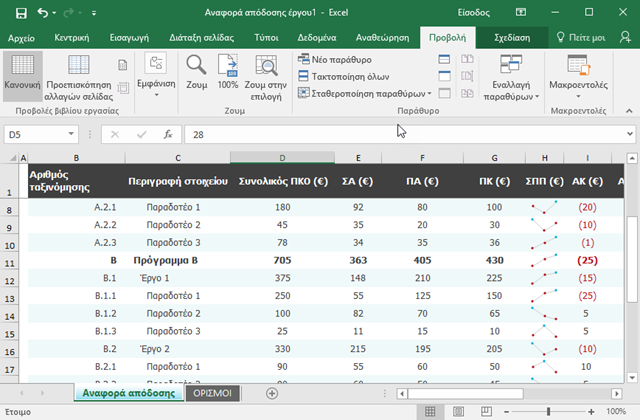Expand the formula bar
640x420 pixels.
[x=630, y=134]
